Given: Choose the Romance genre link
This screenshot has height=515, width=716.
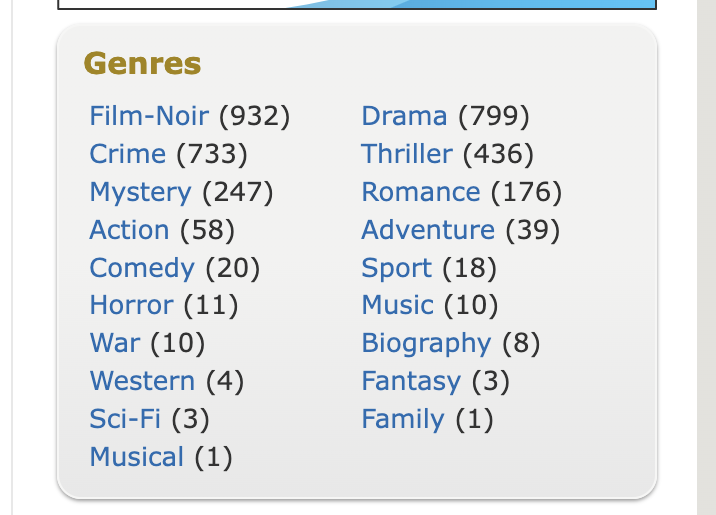Looking at the screenshot, I should (421, 192).
